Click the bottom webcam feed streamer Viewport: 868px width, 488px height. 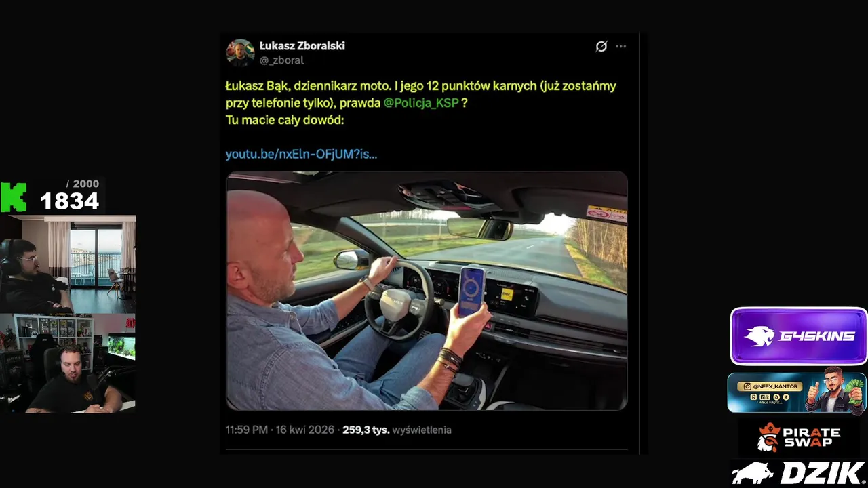68,363
